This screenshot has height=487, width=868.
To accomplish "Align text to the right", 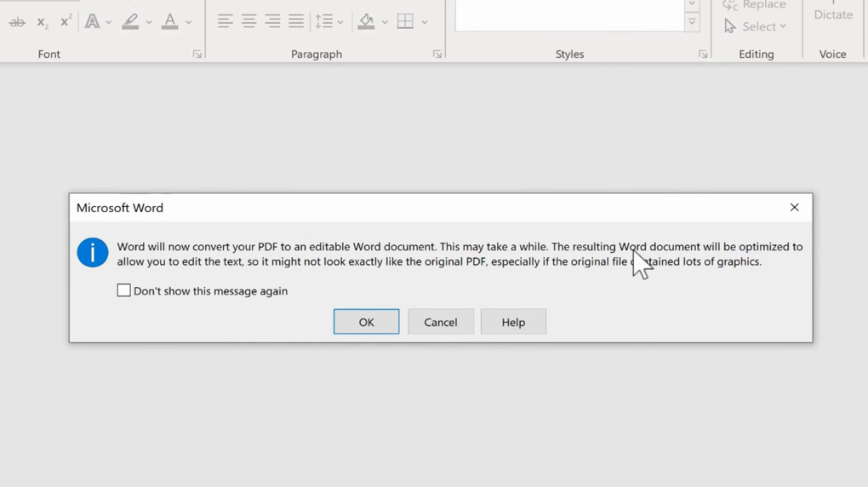I will pos(272,22).
